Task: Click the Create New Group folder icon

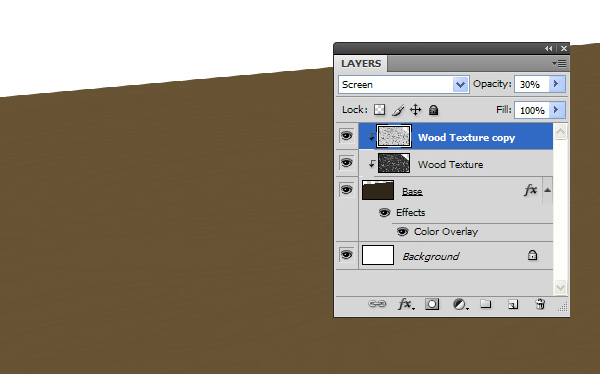Action: [x=486, y=304]
